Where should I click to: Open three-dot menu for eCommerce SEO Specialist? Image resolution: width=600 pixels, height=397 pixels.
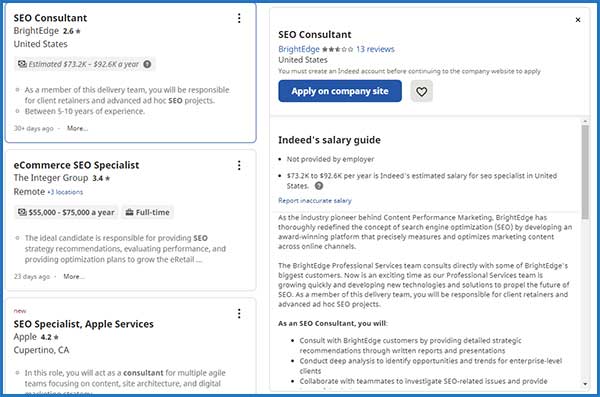(x=239, y=165)
